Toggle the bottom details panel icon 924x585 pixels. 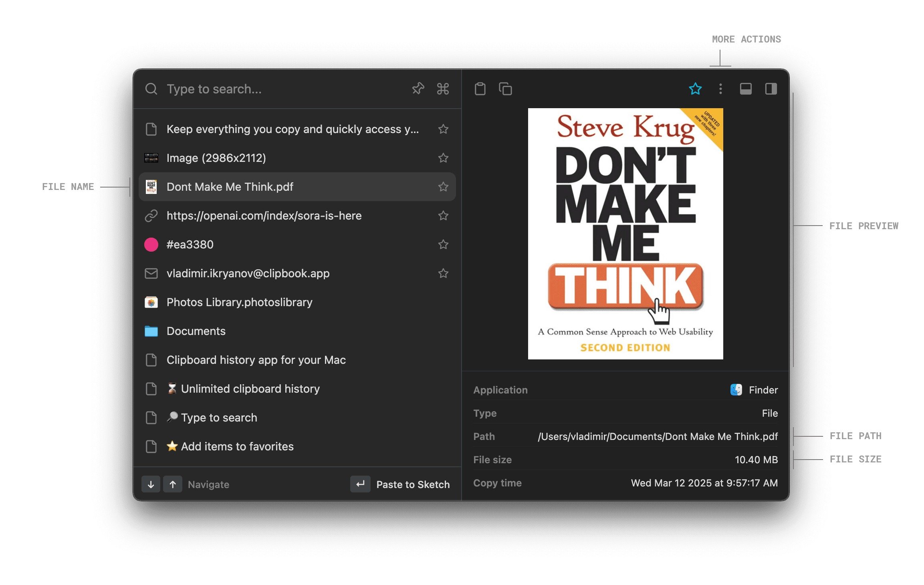click(746, 89)
